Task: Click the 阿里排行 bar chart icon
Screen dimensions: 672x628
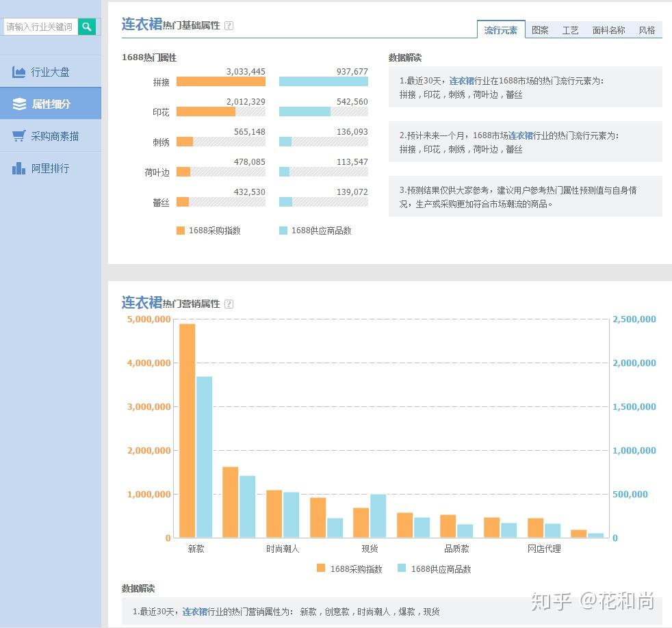Action: tap(18, 168)
